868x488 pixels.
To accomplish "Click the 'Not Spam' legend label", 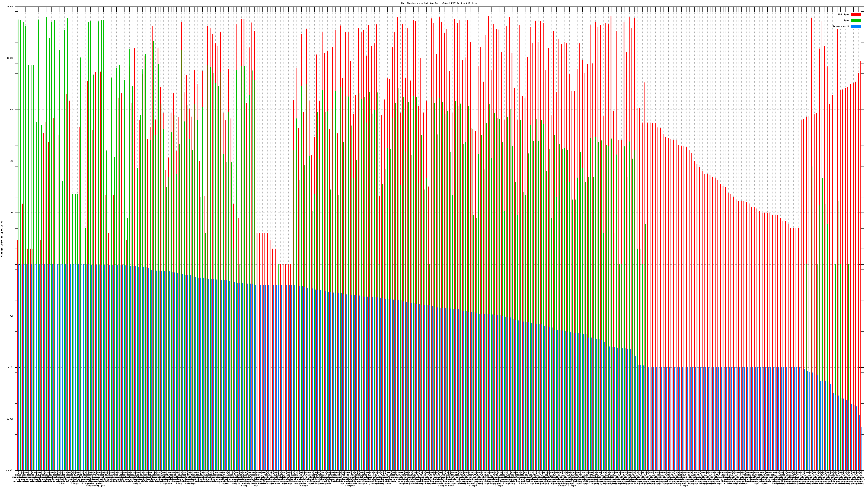I will [x=844, y=14].
